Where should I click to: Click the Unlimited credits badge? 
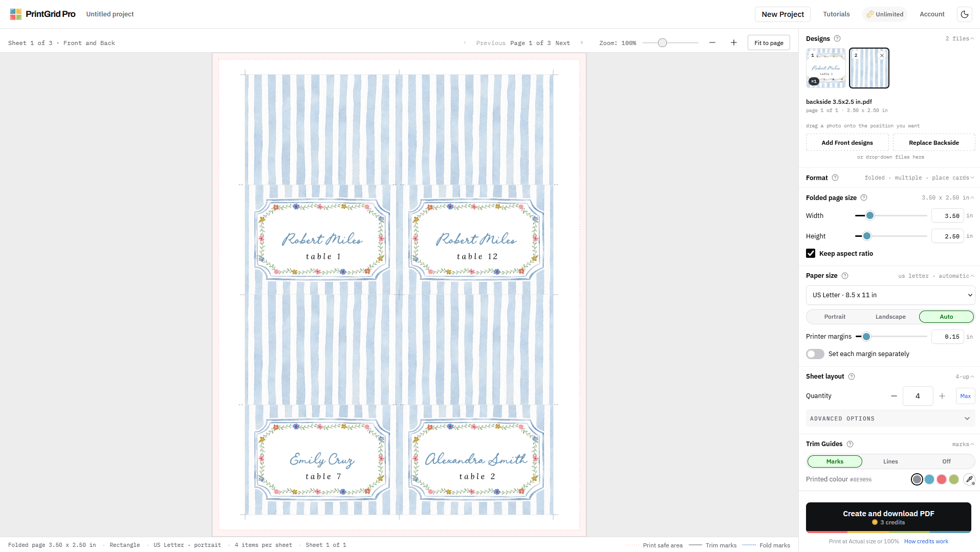[x=885, y=14]
